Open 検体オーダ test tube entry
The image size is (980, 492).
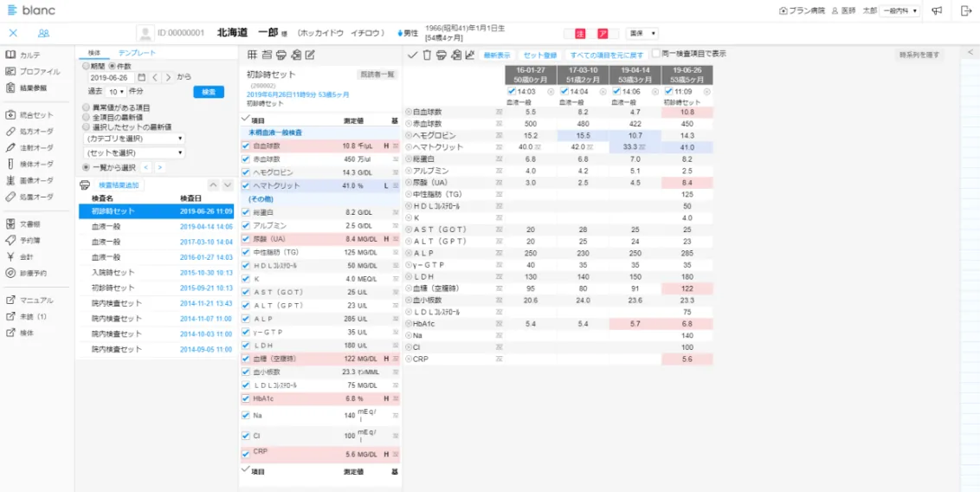tap(29, 164)
